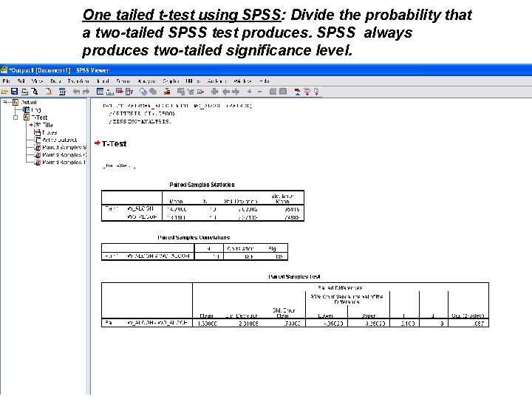
Task: Open the Analyze menu
Action: point(146,81)
